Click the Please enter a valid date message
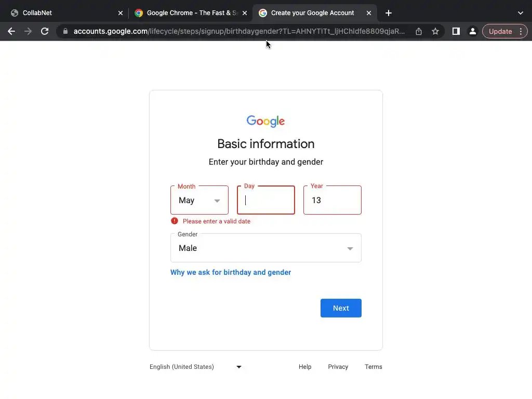Image resolution: width=532 pixels, height=399 pixels. (217, 221)
